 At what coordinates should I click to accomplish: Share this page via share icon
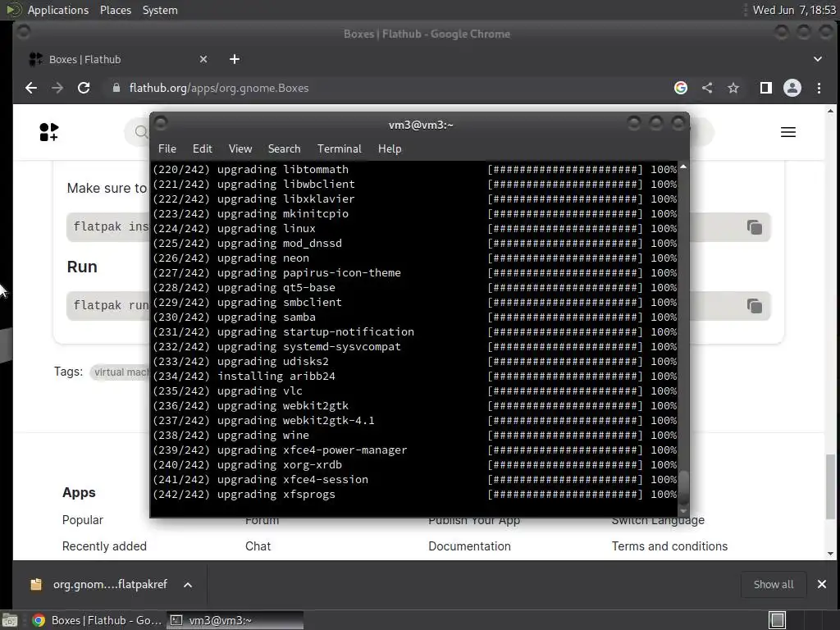(x=707, y=88)
